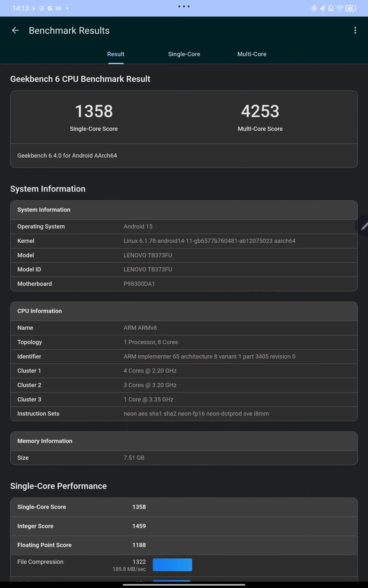This screenshot has width=368, height=588.
Task: Tap the Google G notification icon
Action: pyautogui.click(x=50, y=8)
